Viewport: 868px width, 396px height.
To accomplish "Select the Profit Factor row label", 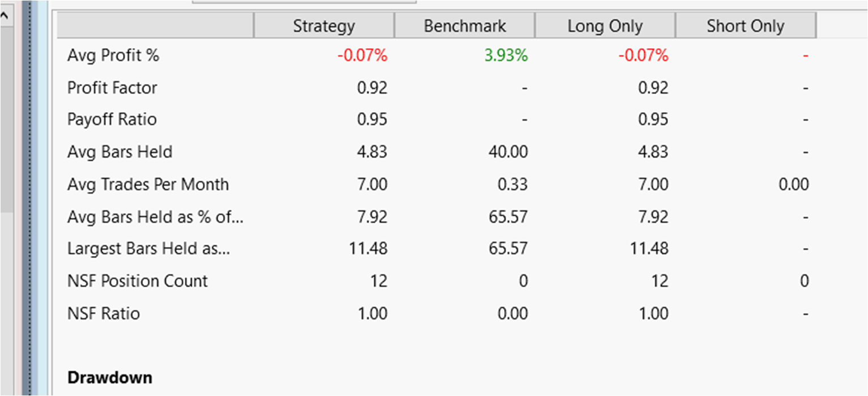I will pyautogui.click(x=112, y=88).
